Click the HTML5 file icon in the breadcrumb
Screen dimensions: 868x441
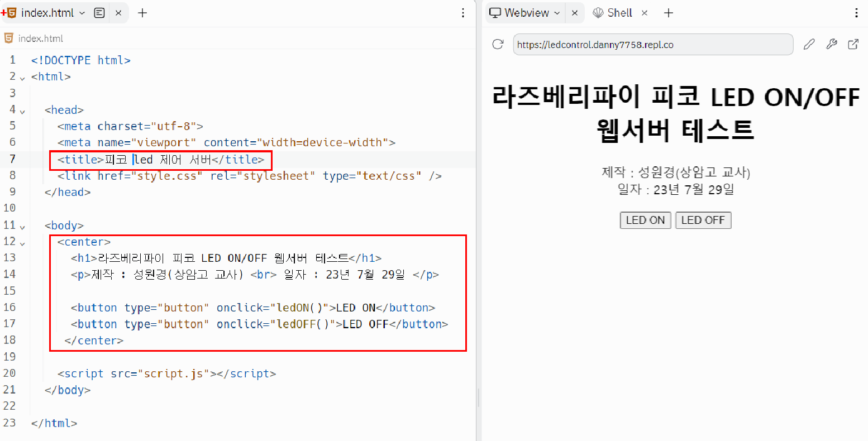coord(8,38)
